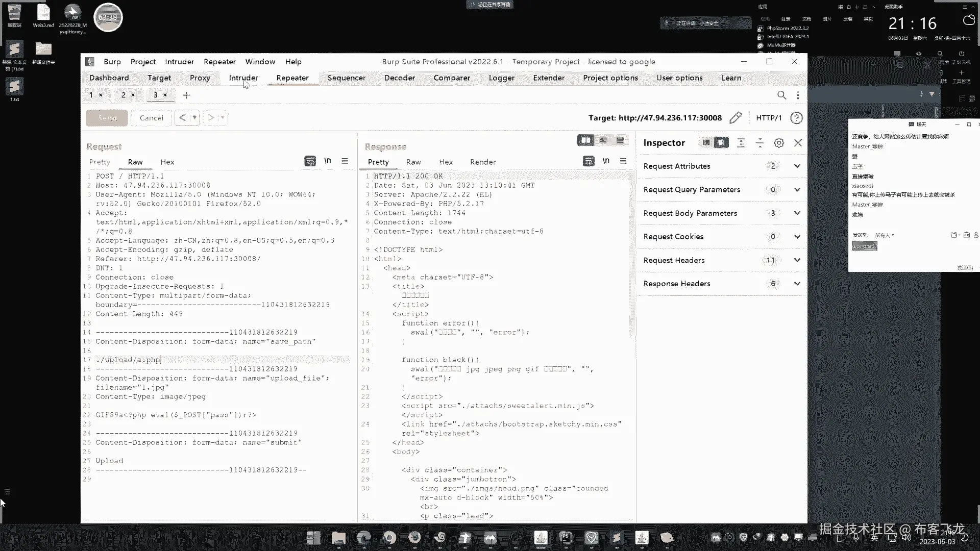Click the Cancel button
Viewport: 980px width, 551px height.
click(151, 118)
